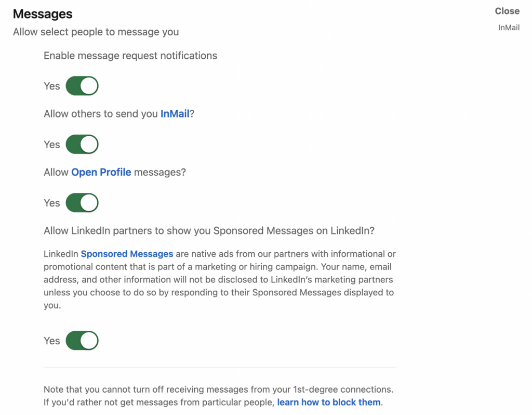Select the InMail label beneath Close
This screenshot has width=532, height=415.
(x=509, y=27)
